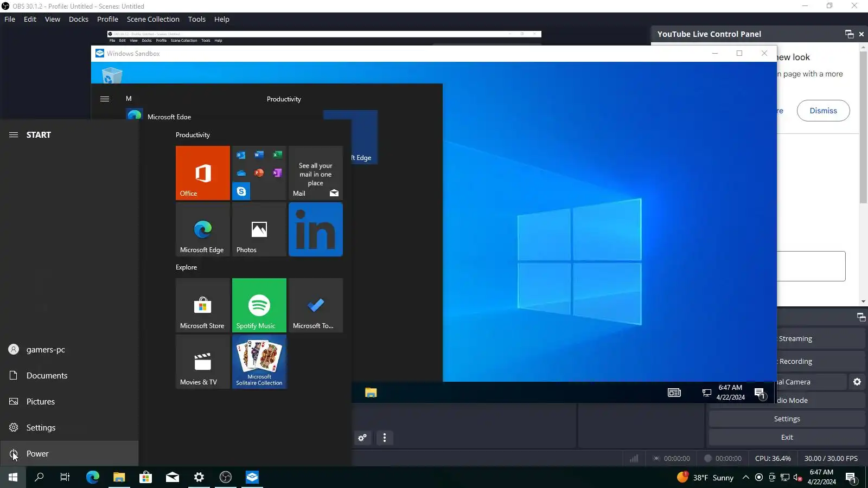Open the Microsoft Store tile under Explore

coord(202,305)
